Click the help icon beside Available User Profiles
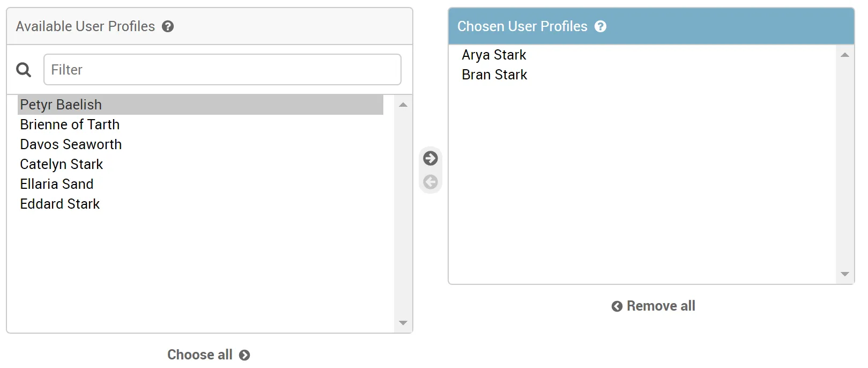The height and width of the screenshot is (368, 868). (168, 26)
